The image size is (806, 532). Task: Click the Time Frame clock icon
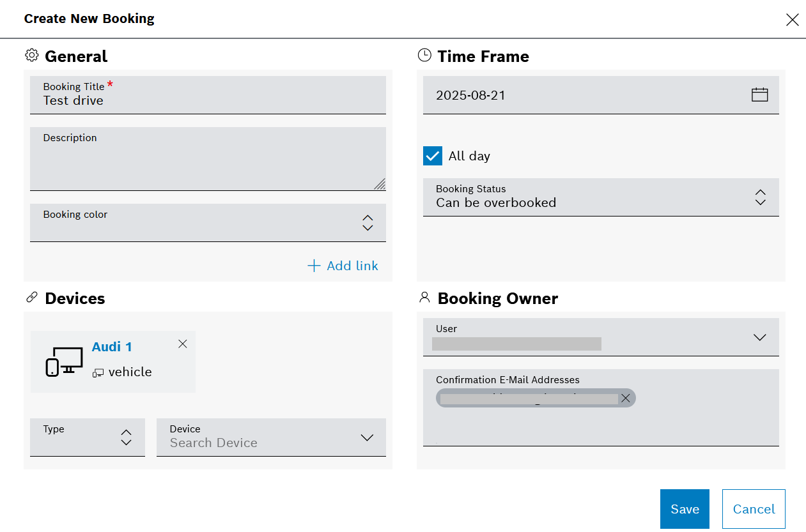click(x=424, y=56)
